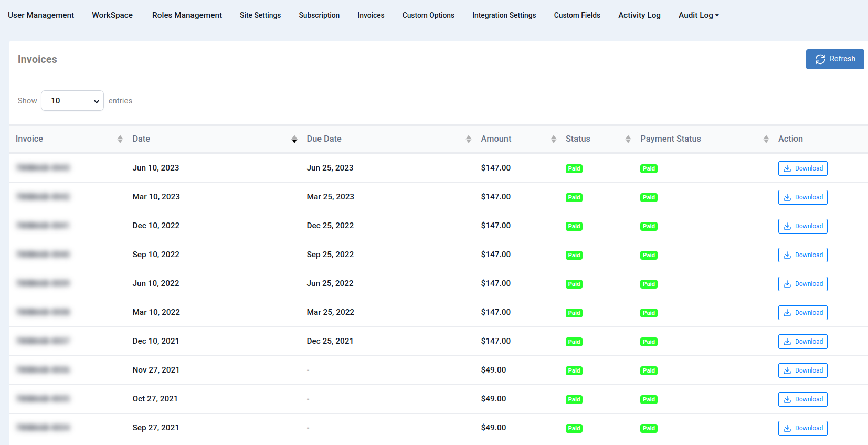The height and width of the screenshot is (445, 868).
Task: Click the Status Paid badge for Sep 27, 2021
Action: (x=574, y=428)
